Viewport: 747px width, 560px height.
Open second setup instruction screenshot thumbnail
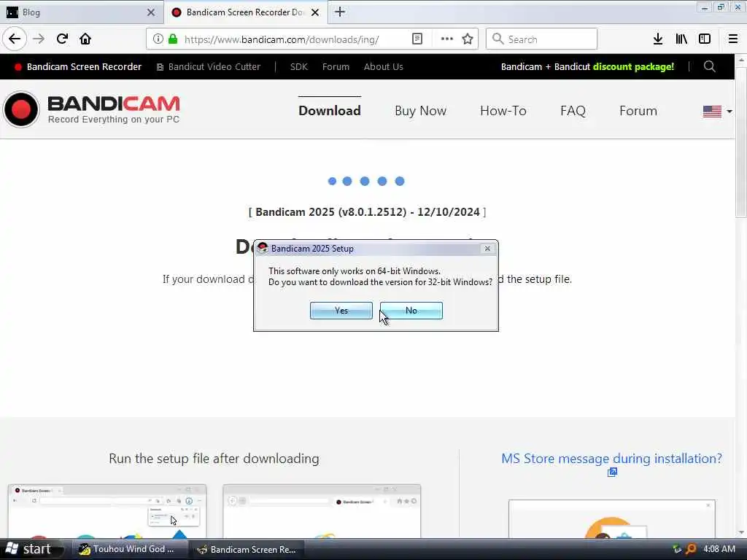click(x=322, y=511)
